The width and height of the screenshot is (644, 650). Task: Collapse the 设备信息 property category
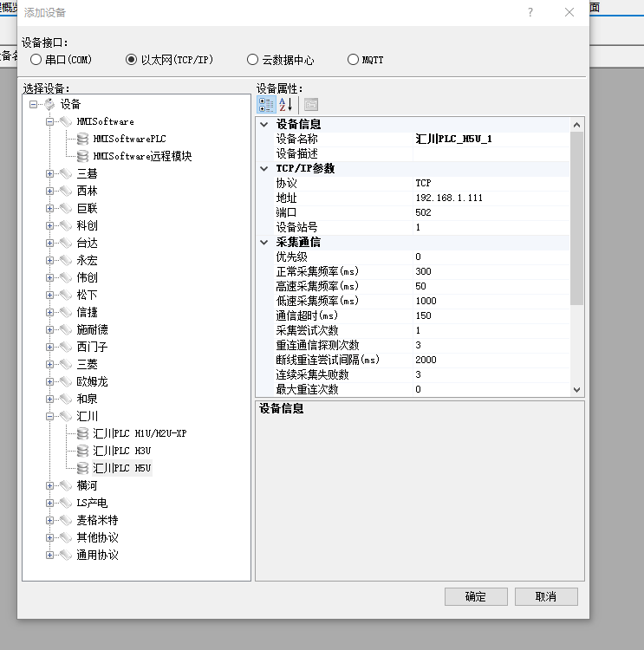(x=264, y=124)
